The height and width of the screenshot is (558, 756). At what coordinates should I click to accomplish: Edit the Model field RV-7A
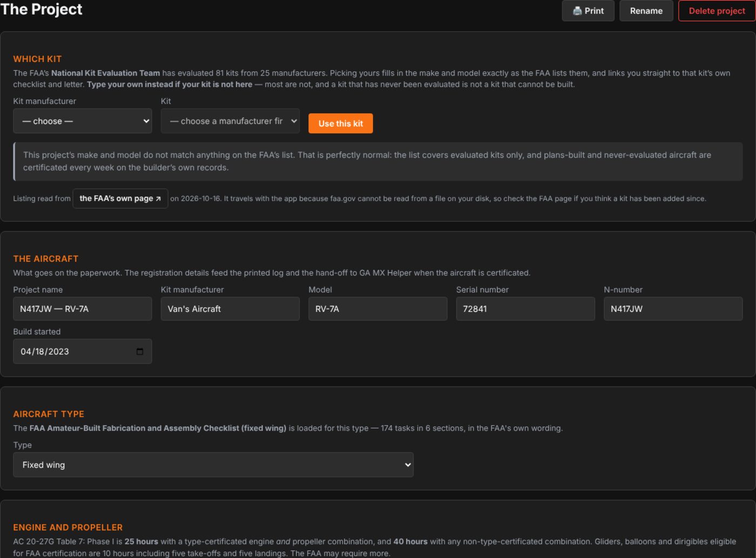[378, 309]
